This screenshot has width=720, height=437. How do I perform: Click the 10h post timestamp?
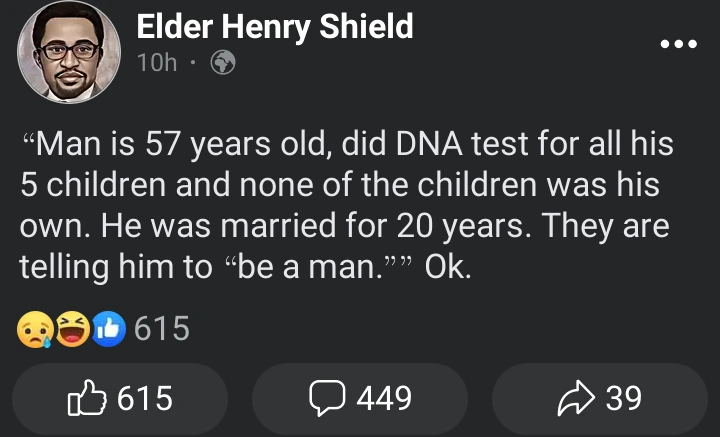[x=155, y=63]
